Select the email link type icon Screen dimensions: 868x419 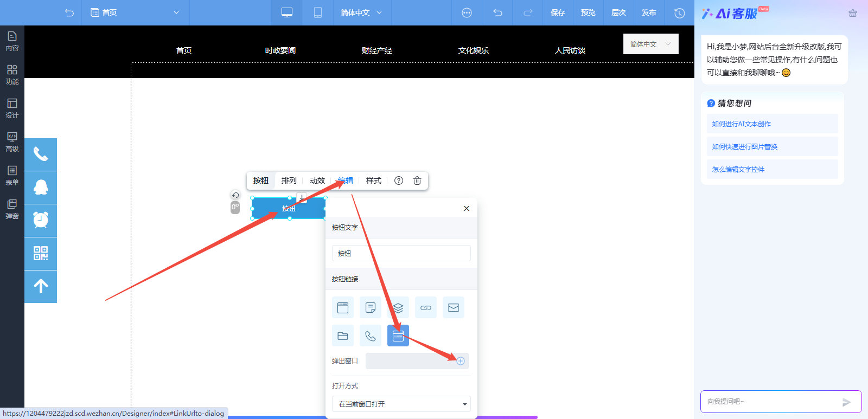tap(454, 308)
